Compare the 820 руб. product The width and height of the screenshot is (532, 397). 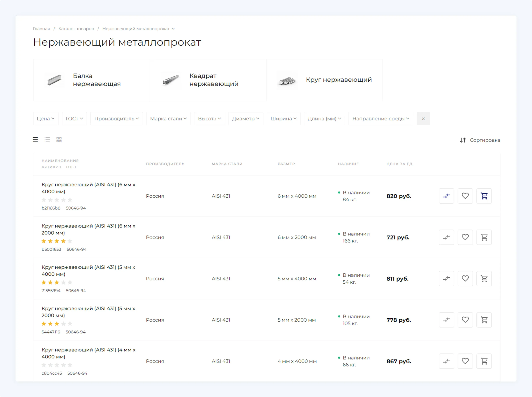click(x=446, y=196)
